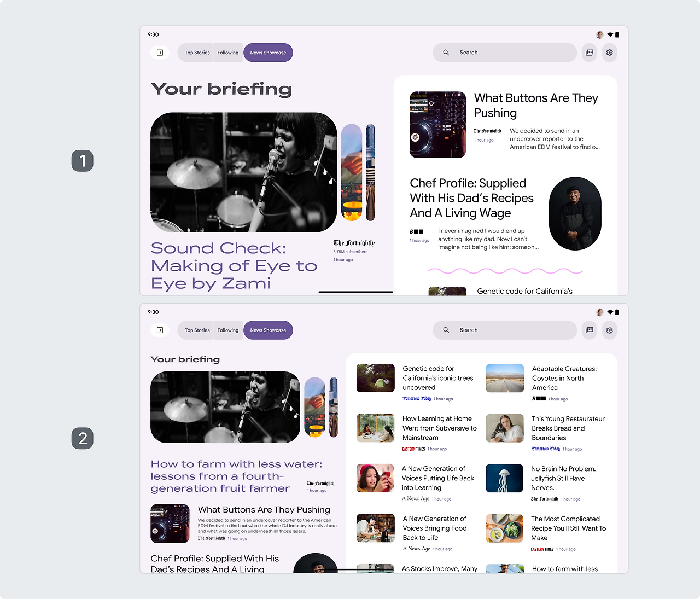Focus the Search field in the lower screen
The image size is (700, 599).
click(505, 330)
